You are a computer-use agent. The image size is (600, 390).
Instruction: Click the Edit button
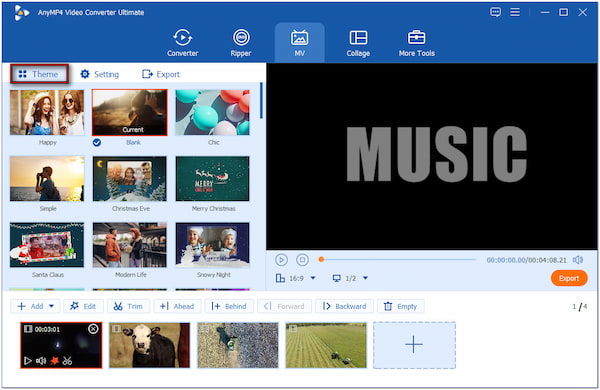point(83,306)
